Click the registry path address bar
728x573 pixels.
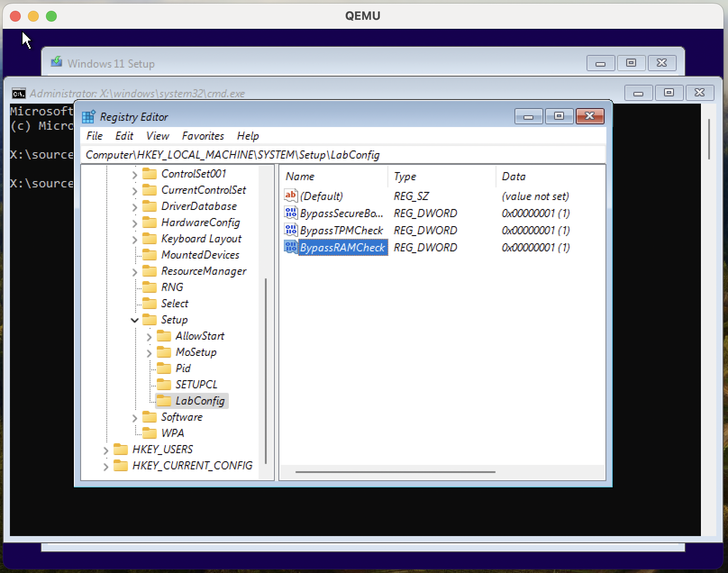[x=343, y=155]
